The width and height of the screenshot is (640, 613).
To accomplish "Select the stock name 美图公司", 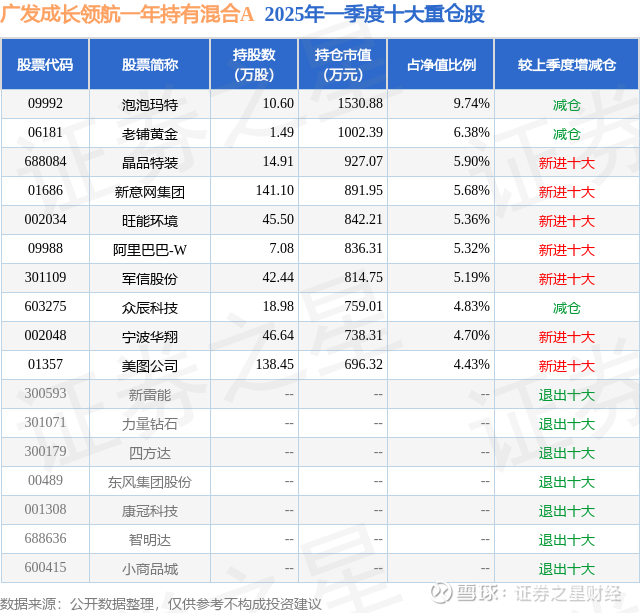I will [150, 366].
